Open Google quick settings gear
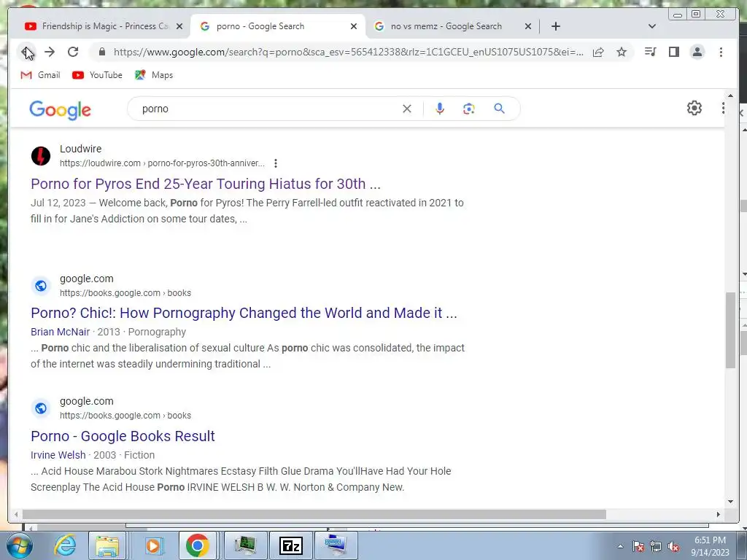Image resolution: width=747 pixels, height=560 pixels. [x=694, y=108]
